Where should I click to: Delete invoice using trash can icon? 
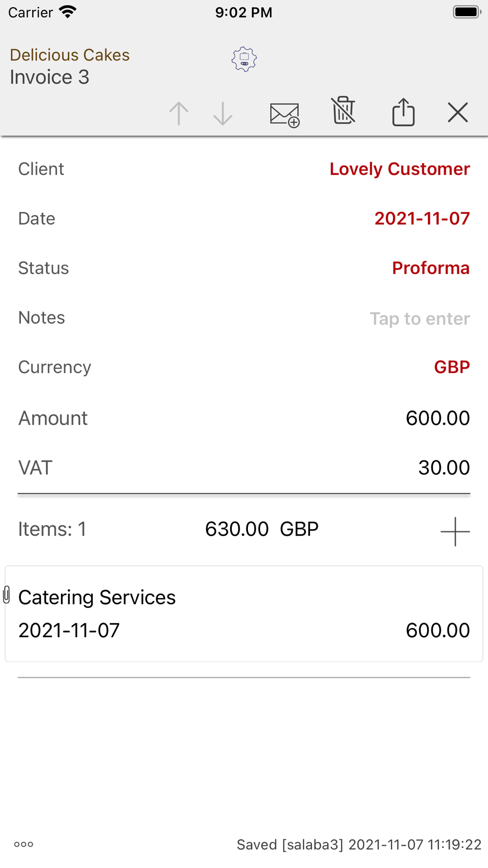tap(344, 110)
